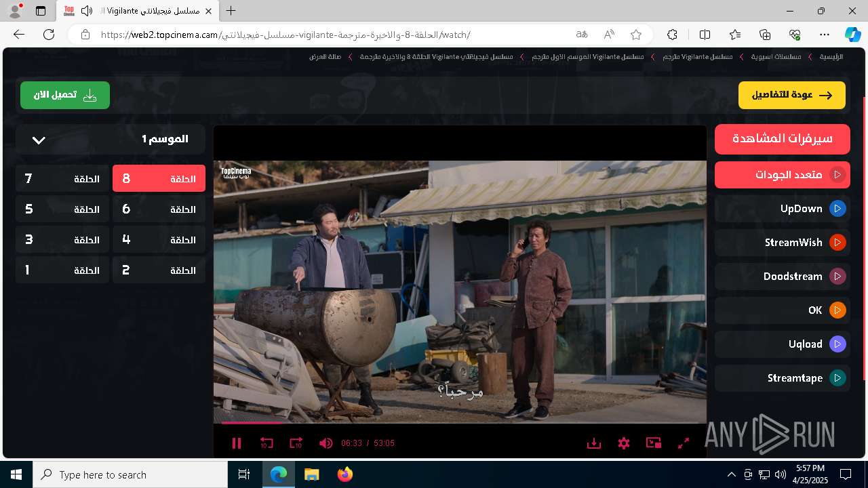868x488 pixels.
Task: Rewind video 10 seconds
Action: point(267,443)
